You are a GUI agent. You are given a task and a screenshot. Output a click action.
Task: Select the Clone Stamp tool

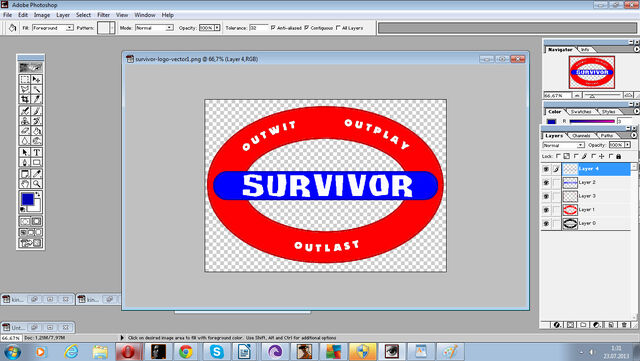(25, 121)
